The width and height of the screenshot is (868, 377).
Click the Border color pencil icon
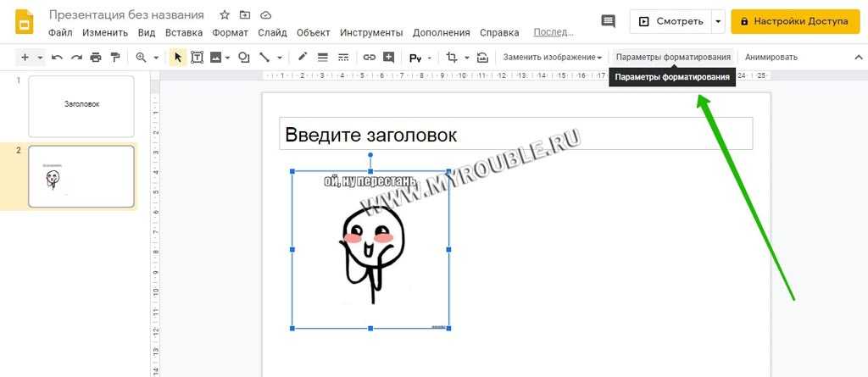pos(303,58)
